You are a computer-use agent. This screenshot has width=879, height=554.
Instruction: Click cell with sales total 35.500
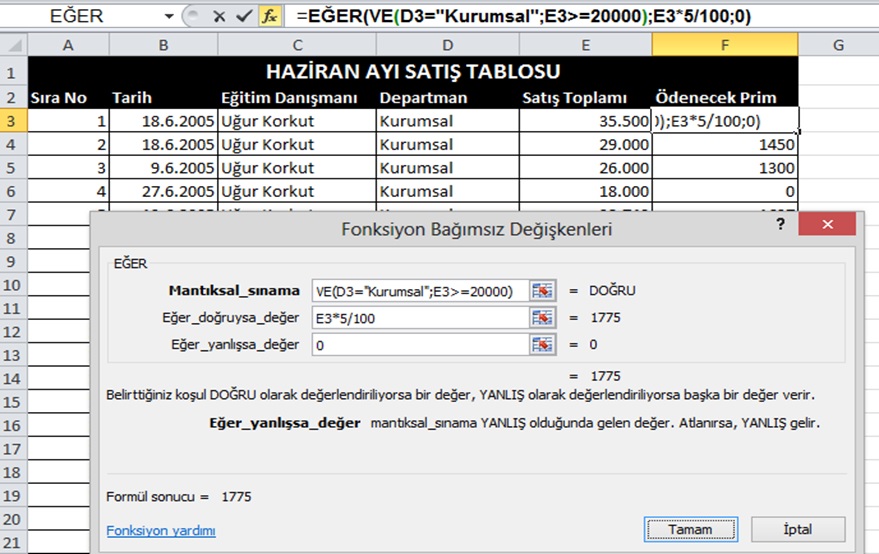click(585, 121)
